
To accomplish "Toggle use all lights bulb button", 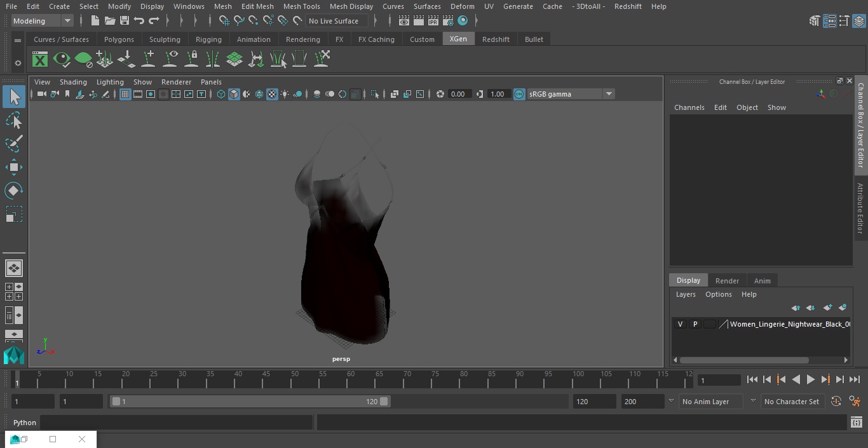I will [285, 94].
